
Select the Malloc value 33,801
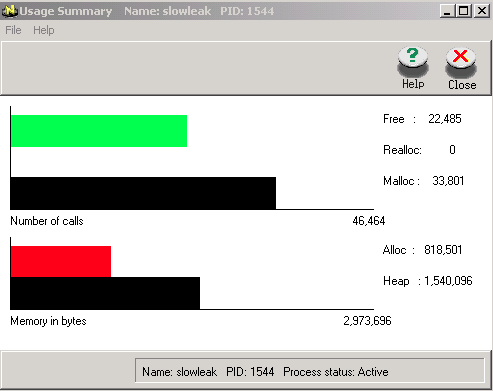pos(448,181)
